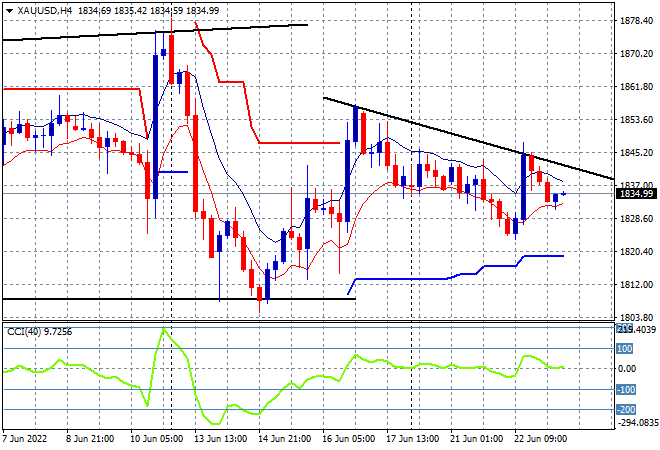Click the CCI -100 level label
The height and width of the screenshot is (450, 660).
pyautogui.click(x=626, y=389)
